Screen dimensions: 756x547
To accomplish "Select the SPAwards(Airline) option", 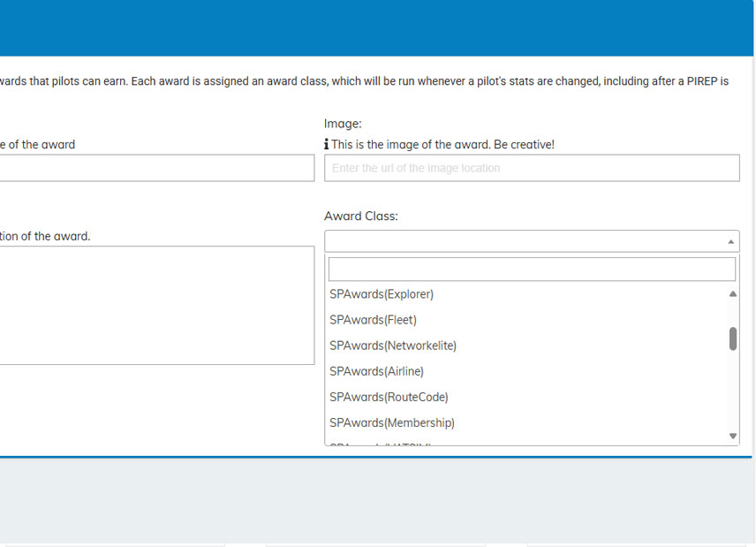I will coord(376,371).
